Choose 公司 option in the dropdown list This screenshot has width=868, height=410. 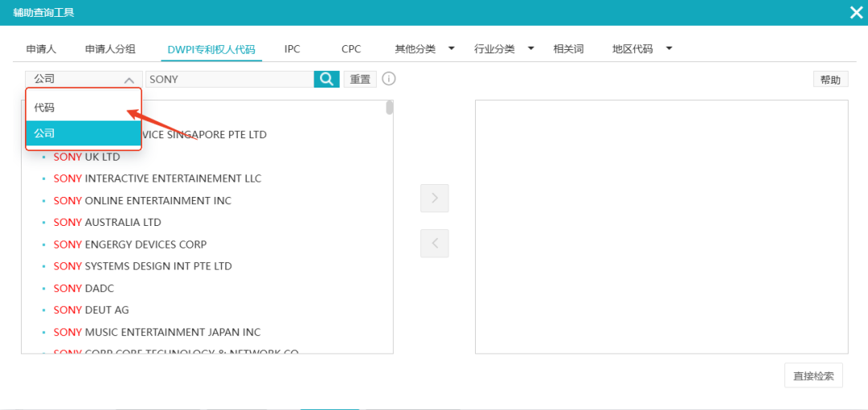(x=84, y=133)
